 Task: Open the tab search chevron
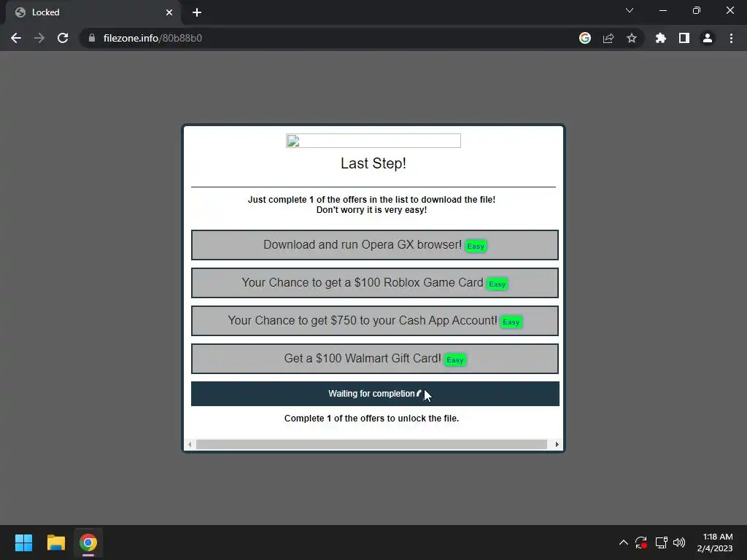(630, 10)
